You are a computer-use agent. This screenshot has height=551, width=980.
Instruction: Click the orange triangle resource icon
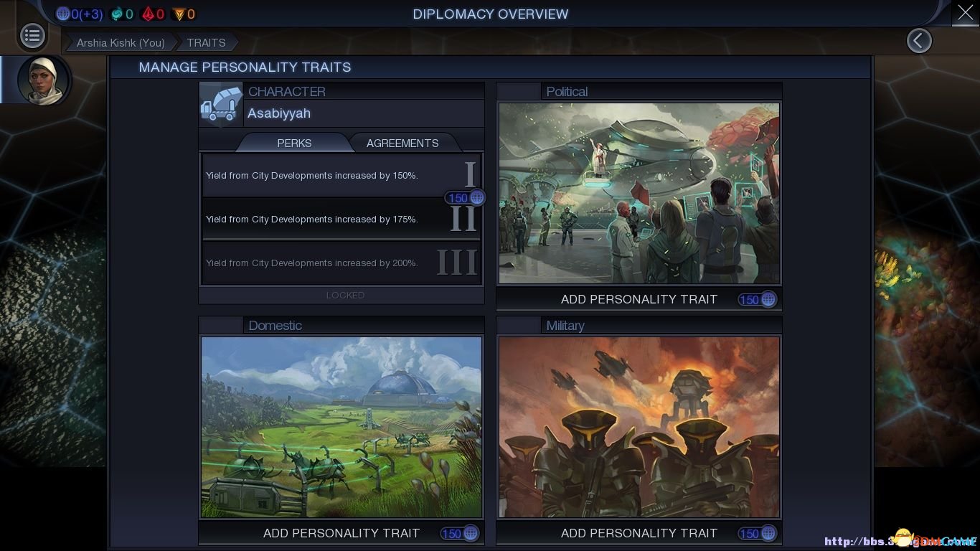179,14
